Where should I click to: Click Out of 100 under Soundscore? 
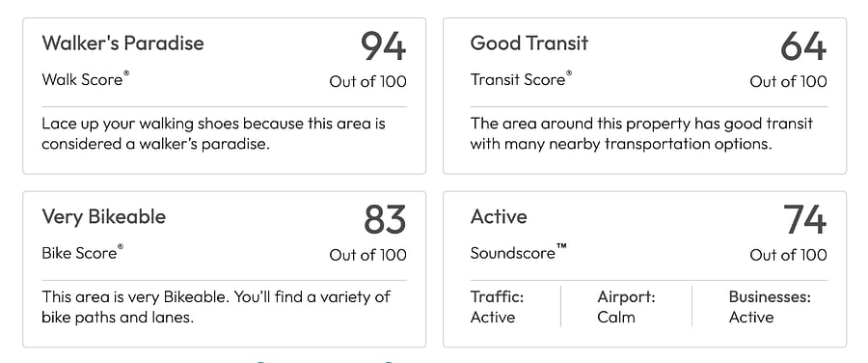[788, 255]
